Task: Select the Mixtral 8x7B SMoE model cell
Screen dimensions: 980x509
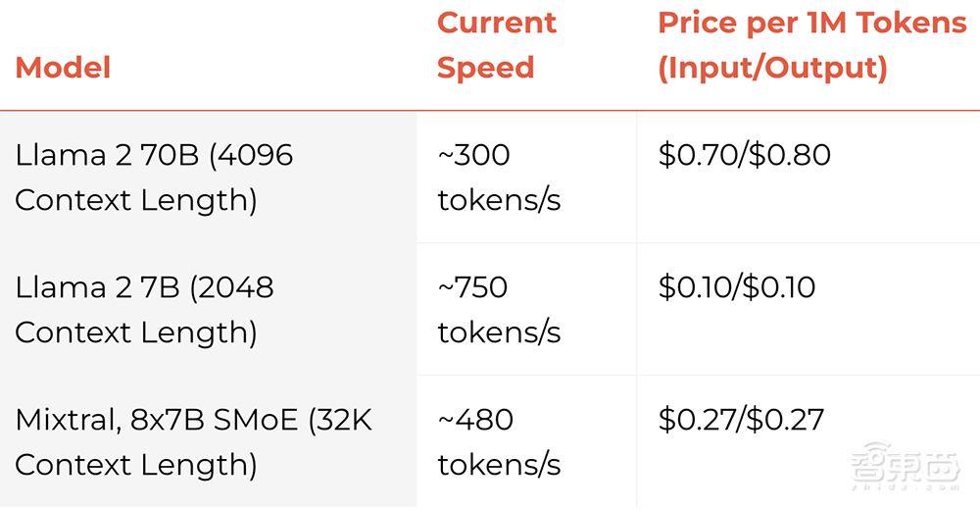Action: 193,442
